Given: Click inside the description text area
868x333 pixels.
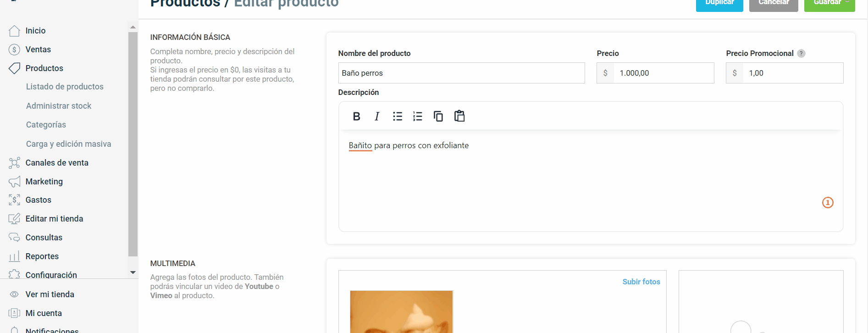Looking at the screenshot, I should click(x=591, y=181).
